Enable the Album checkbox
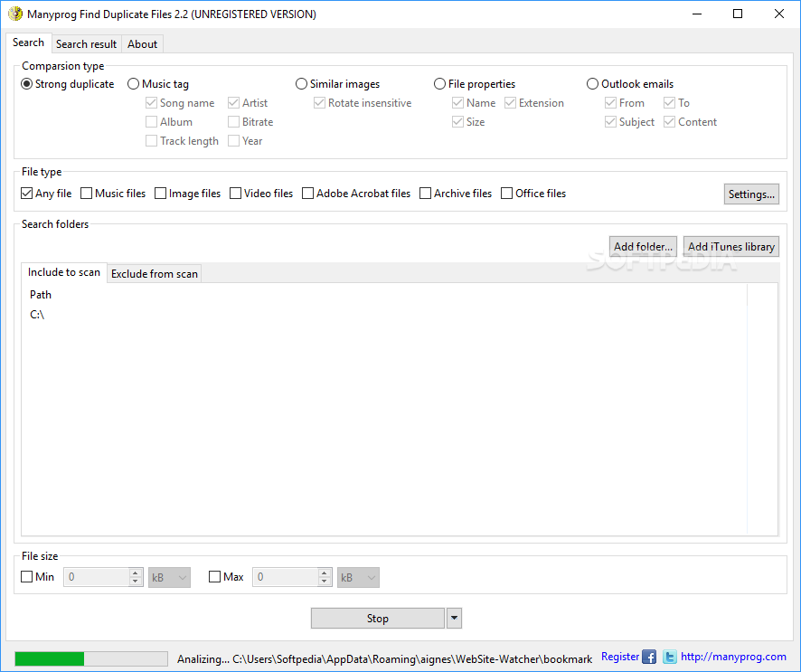 pyautogui.click(x=169, y=121)
